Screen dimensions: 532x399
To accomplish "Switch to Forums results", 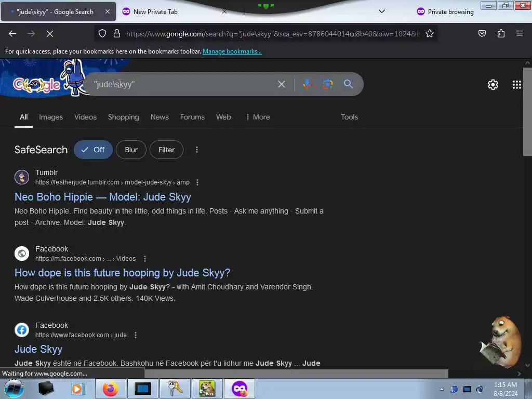I will pos(192,117).
